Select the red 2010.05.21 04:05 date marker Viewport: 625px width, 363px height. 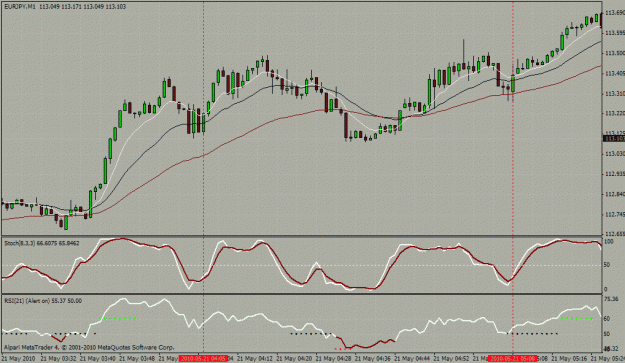click(203, 359)
